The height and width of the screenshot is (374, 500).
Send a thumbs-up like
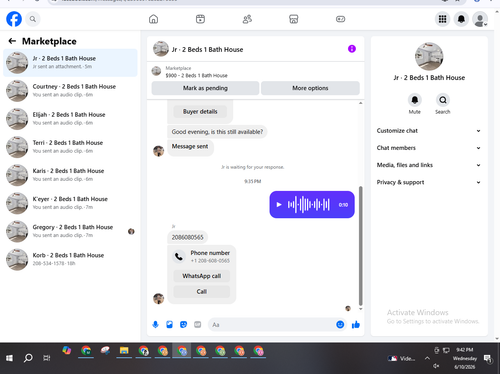click(356, 324)
